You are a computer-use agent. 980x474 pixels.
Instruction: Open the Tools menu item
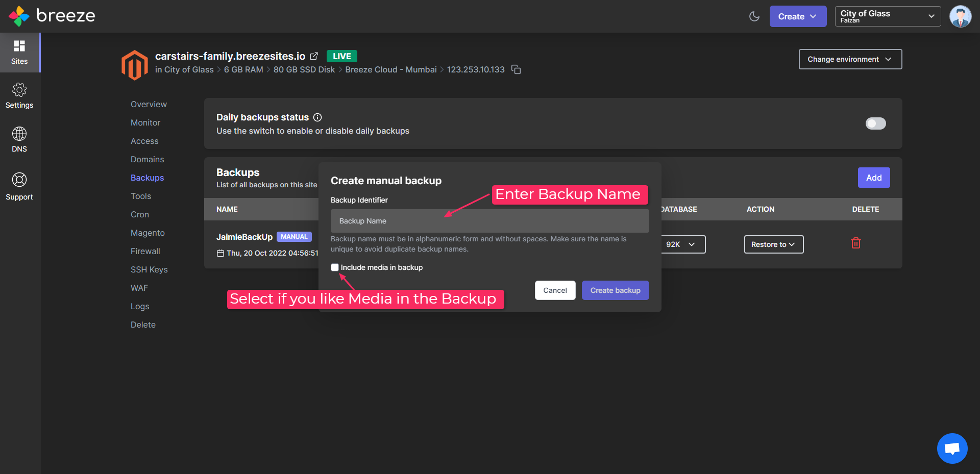click(141, 196)
